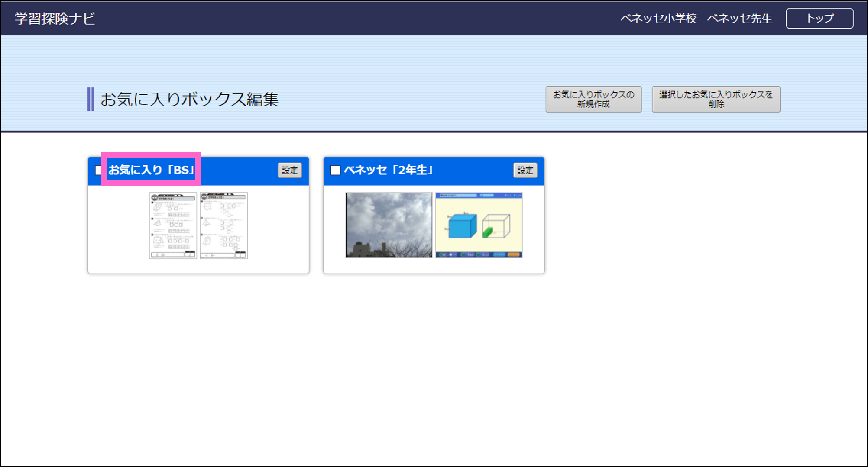This screenshot has width=868, height=467.
Task: Open the ベネッセ先生 link
Action: 739,18
